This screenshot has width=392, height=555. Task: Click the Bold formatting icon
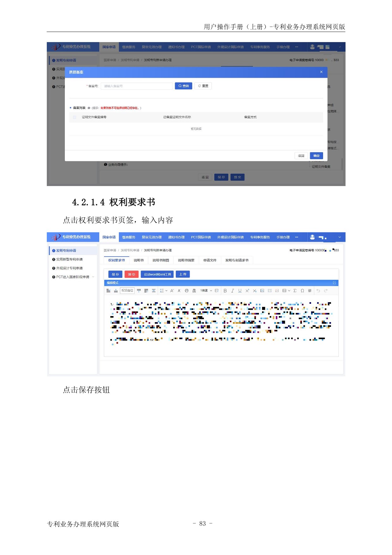coord(225,290)
